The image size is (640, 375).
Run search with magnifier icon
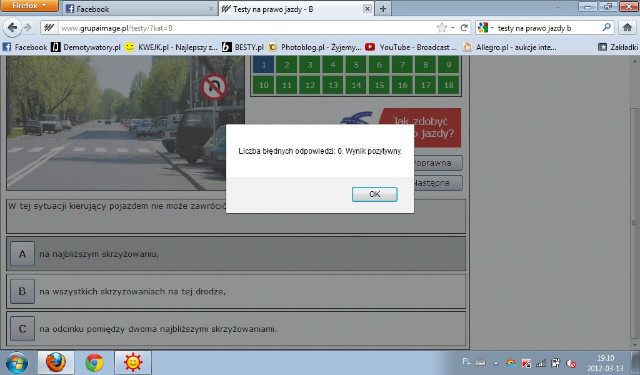(x=606, y=28)
